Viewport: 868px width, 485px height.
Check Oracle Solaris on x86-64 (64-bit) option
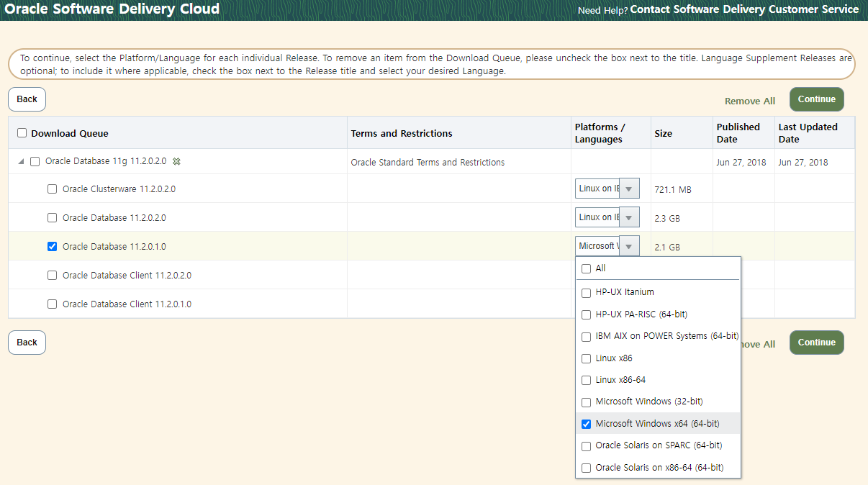[x=586, y=468]
